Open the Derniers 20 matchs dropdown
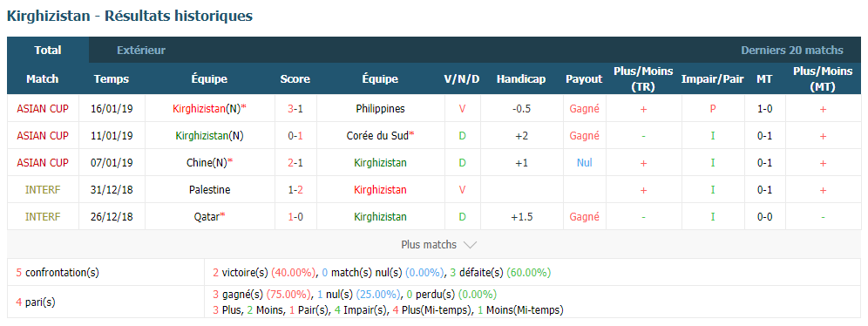Screen dimensions: 868x326 [792, 51]
